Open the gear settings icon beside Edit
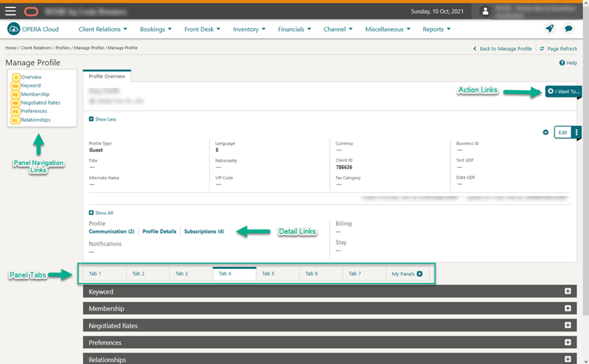589x364 pixels. tap(546, 132)
